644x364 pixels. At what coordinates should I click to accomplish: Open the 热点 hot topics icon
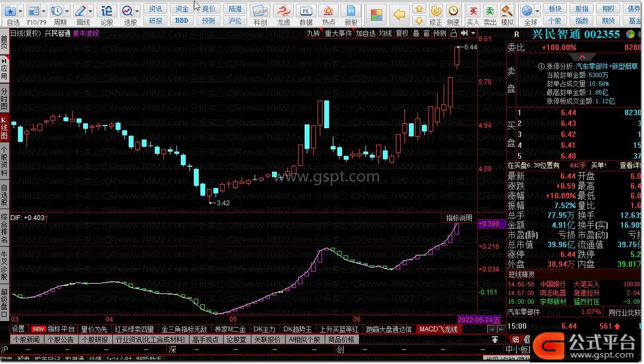329,11
